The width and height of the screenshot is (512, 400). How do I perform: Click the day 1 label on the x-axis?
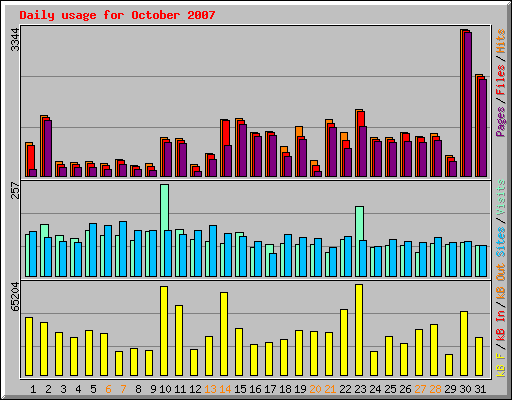coord(33,389)
